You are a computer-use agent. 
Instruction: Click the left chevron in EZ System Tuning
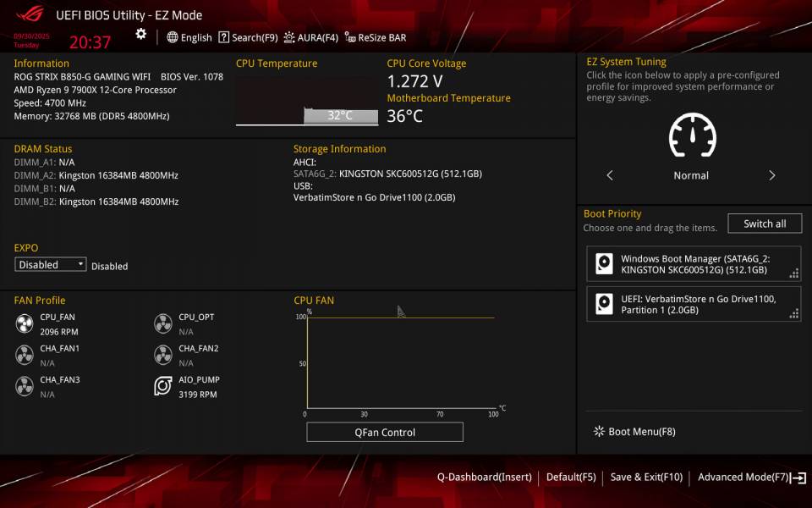coord(609,175)
